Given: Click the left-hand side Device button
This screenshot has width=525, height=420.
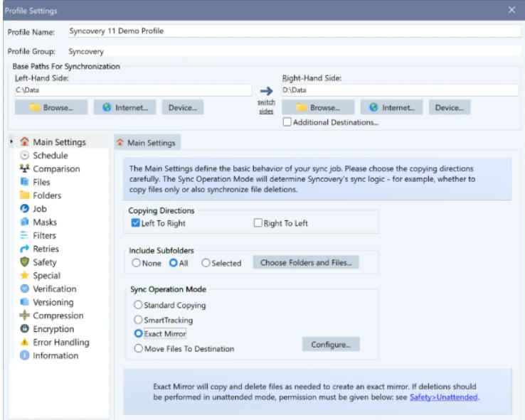Looking at the screenshot, I should (183, 107).
